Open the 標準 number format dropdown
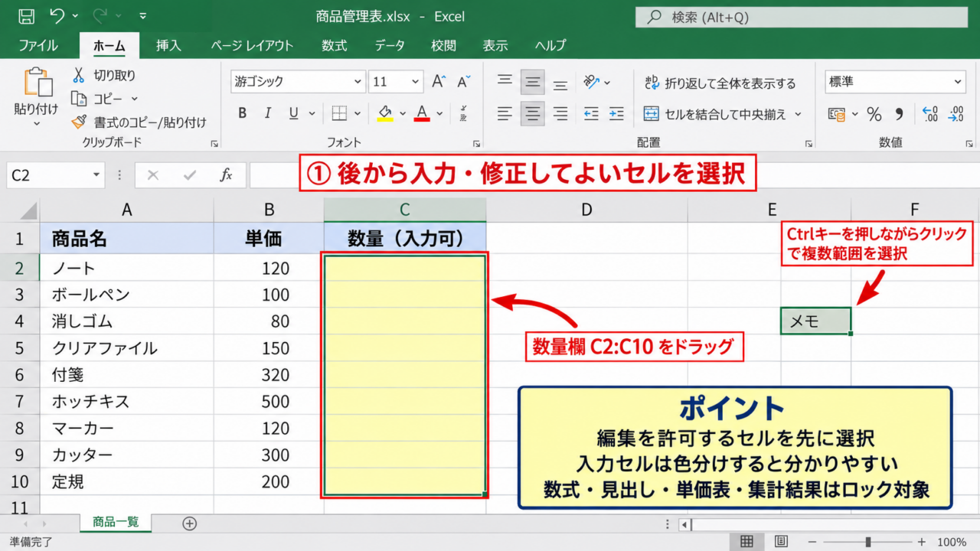 (959, 82)
